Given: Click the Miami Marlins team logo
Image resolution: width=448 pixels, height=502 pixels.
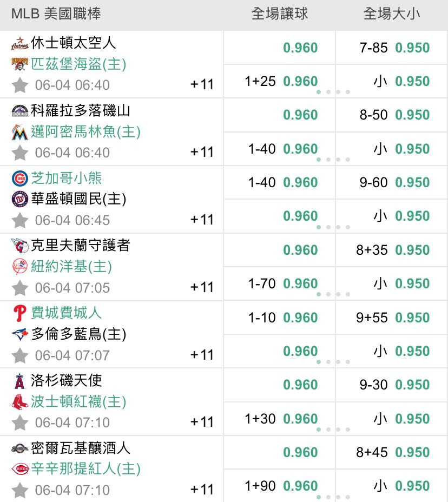Looking at the screenshot, I should click(x=19, y=132).
